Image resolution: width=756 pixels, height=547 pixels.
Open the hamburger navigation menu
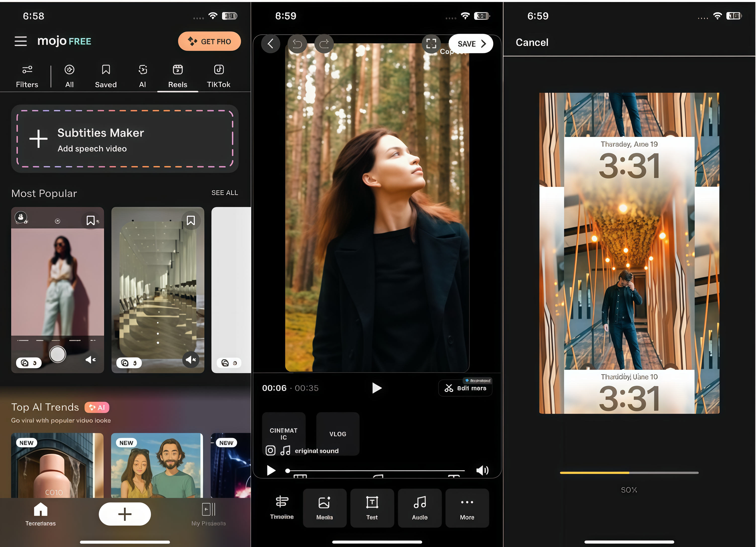point(21,41)
